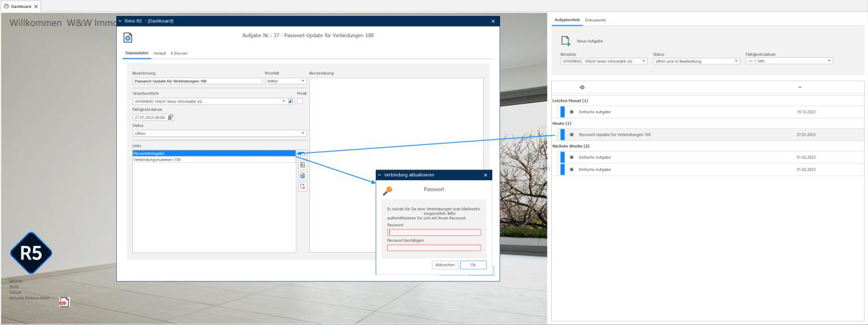
Task: Open the Verantwortlich dropdown arrow
Action: click(x=284, y=102)
